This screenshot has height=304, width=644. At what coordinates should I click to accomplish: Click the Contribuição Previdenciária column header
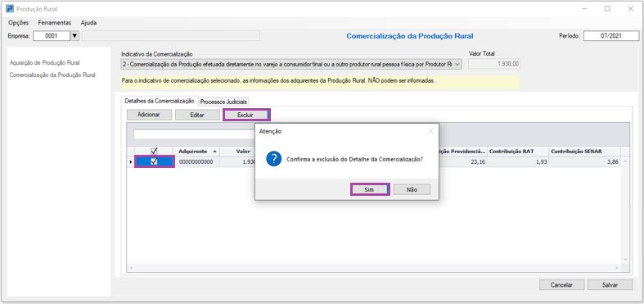click(463, 151)
